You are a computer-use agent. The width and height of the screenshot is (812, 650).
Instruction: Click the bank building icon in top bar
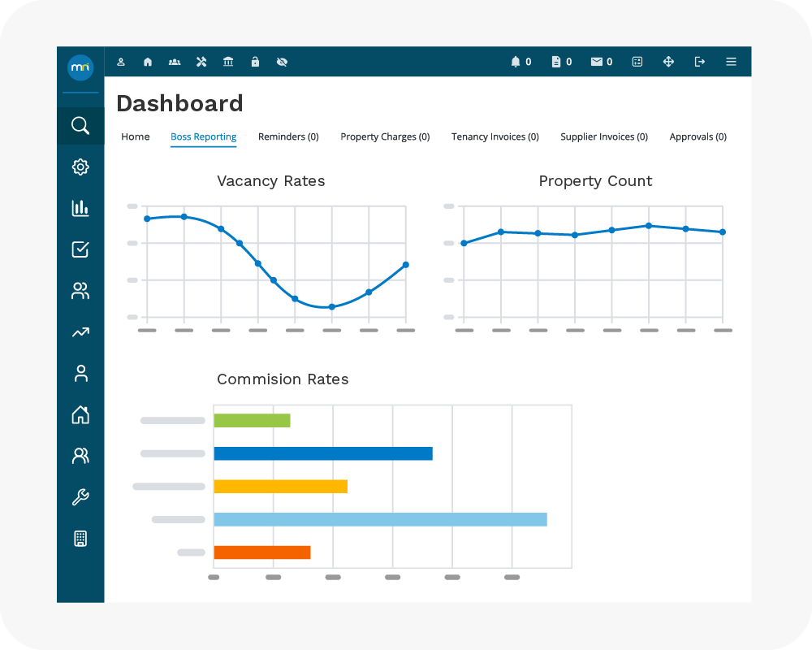(228, 62)
